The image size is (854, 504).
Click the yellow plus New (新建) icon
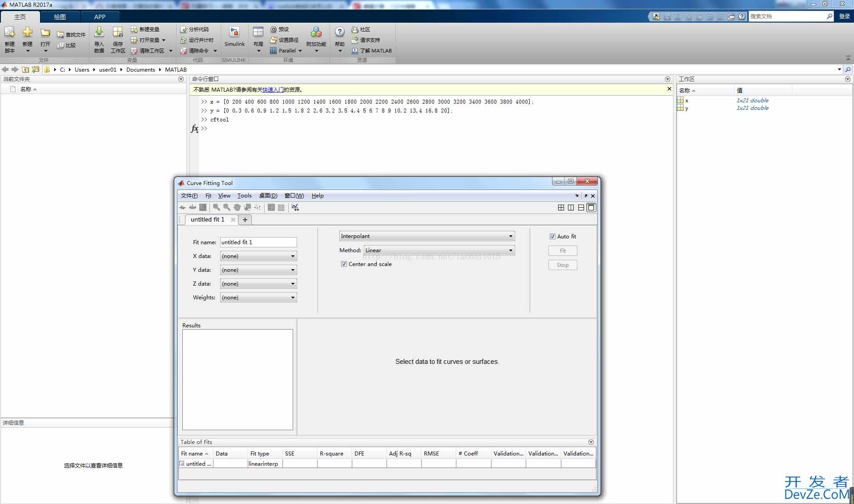[28, 32]
